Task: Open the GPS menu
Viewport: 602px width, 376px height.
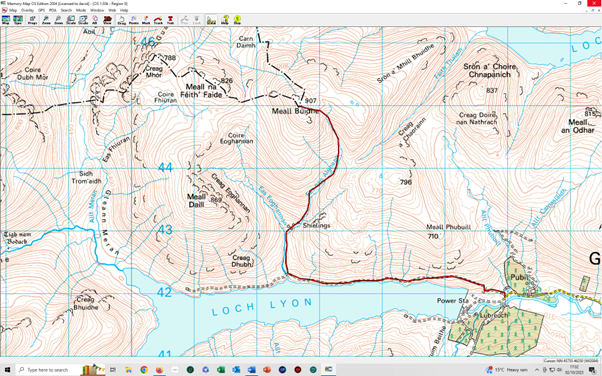Action: click(x=41, y=10)
